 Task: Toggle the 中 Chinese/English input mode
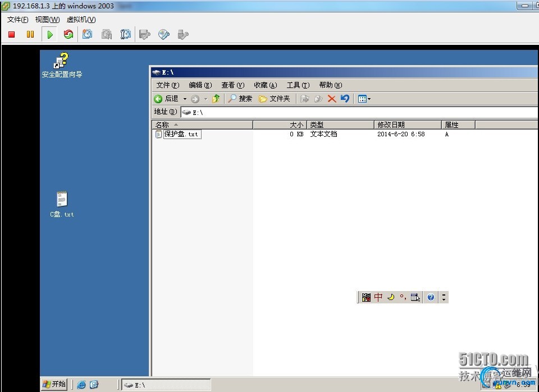378,297
